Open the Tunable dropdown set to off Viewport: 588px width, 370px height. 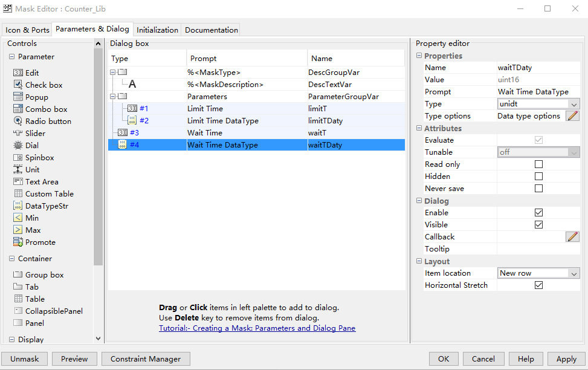point(538,152)
